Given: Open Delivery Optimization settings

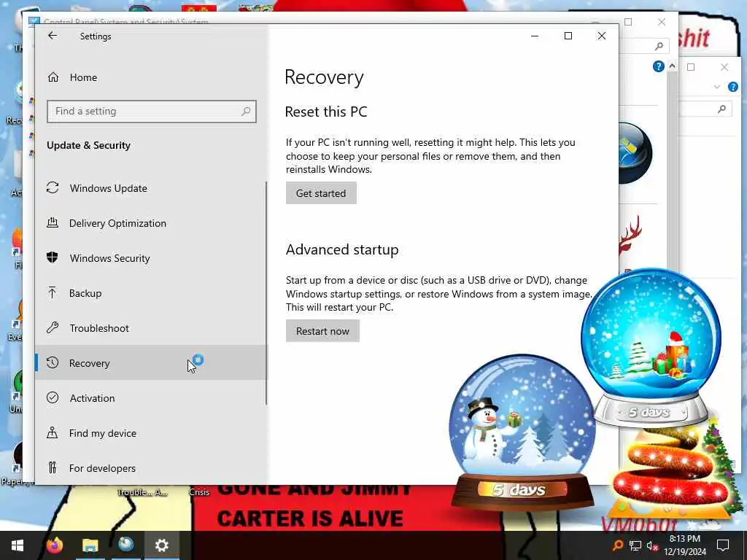Looking at the screenshot, I should pos(150,223).
